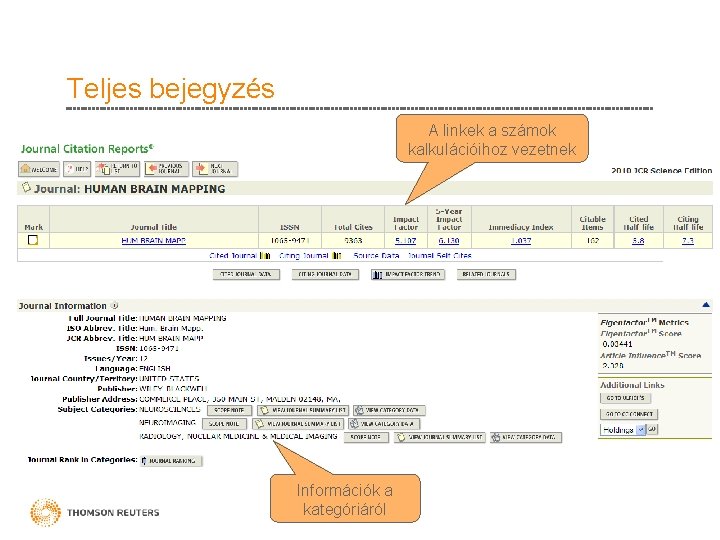
Task: Select the ISSN cell 1065-9471 in table
Action: click(x=289, y=241)
